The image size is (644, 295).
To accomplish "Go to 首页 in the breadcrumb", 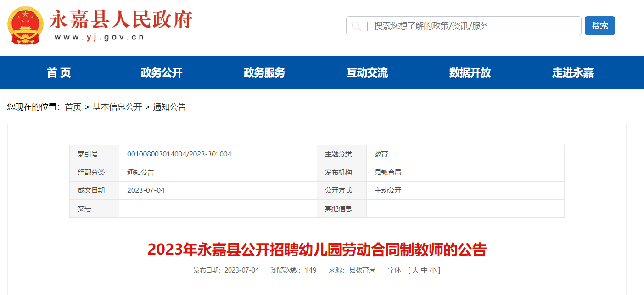I will point(73,107).
